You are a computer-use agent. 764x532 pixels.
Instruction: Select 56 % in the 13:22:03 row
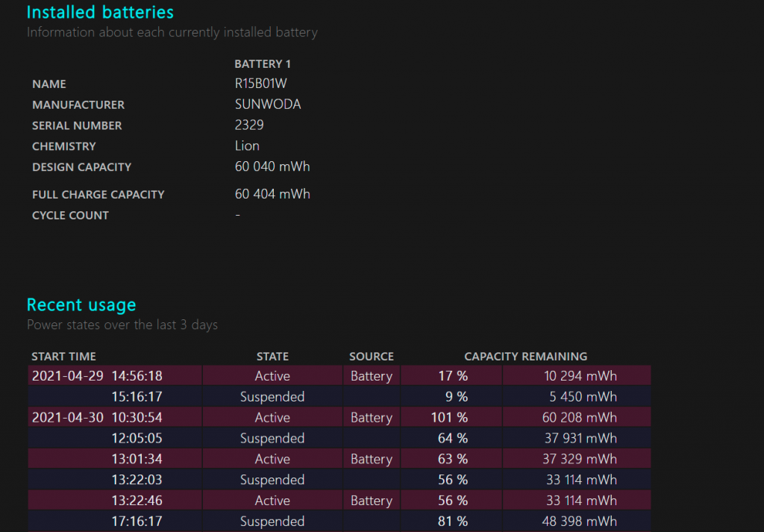click(453, 480)
